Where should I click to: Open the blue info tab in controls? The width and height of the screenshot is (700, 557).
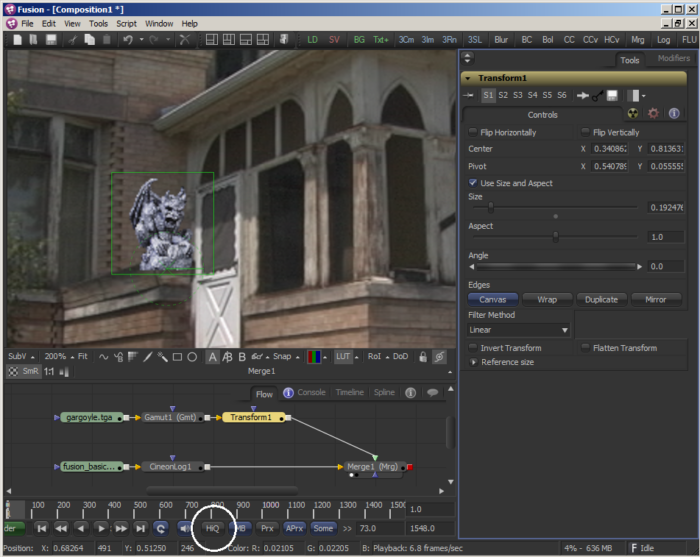point(674,113)
